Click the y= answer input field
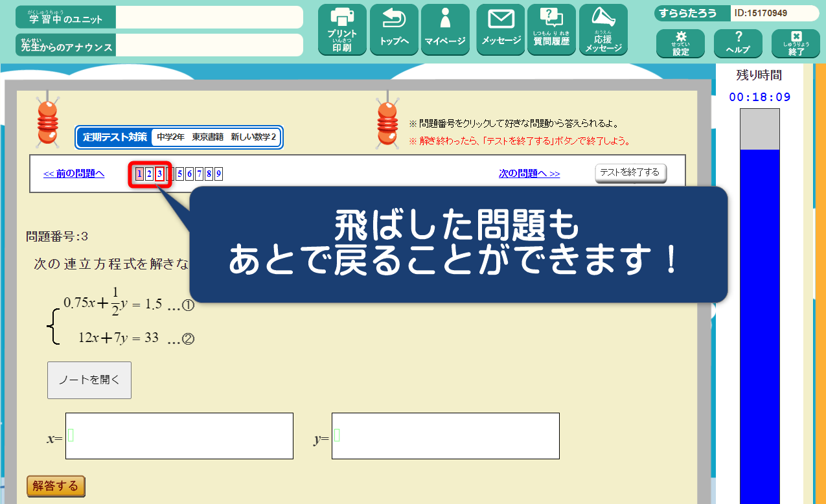The image size is (826, 504). [x=446, y=436]
